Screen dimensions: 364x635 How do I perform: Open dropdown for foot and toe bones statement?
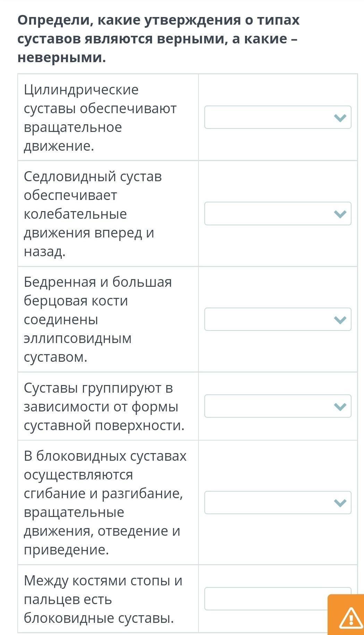pyautogui.click(x=266, y=599)
